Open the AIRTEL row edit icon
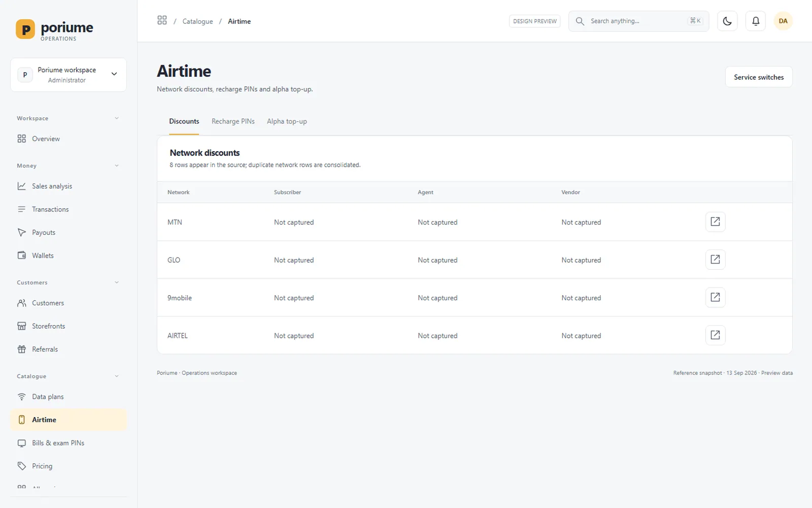This screenshot has height=508, width=812. click(715, 335)
